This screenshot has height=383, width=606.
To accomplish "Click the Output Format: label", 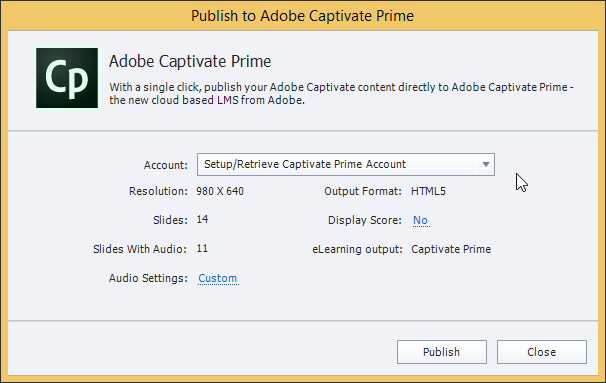I will point(363,191).
